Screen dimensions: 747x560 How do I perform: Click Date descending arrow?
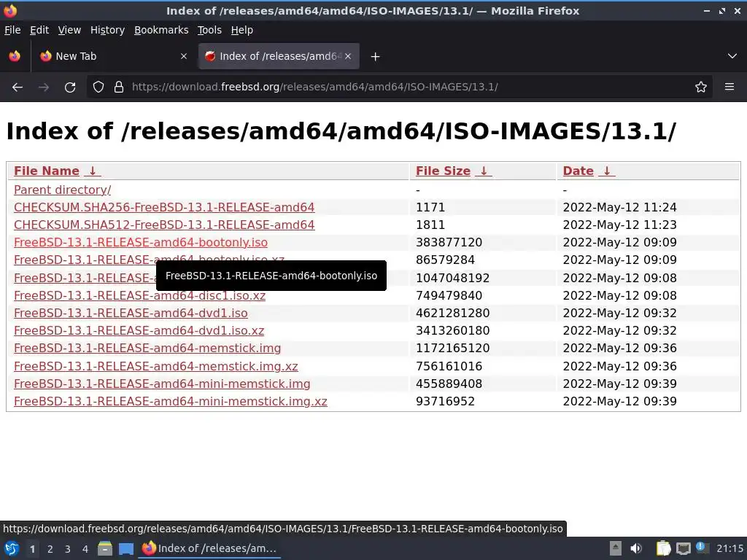click(x=607, y=171)
